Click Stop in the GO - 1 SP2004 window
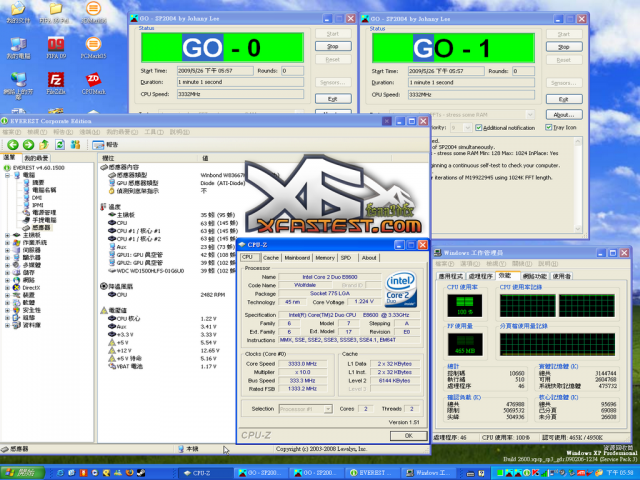 pos(564,47)
